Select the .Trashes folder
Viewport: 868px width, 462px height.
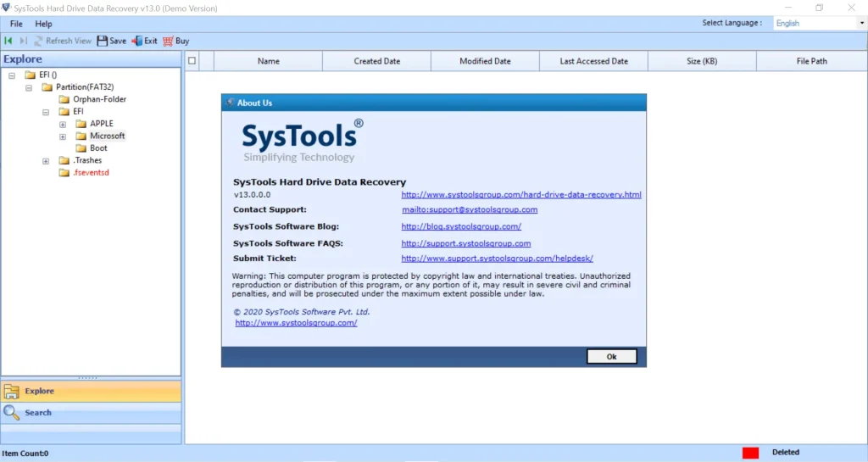click(87, 160)
